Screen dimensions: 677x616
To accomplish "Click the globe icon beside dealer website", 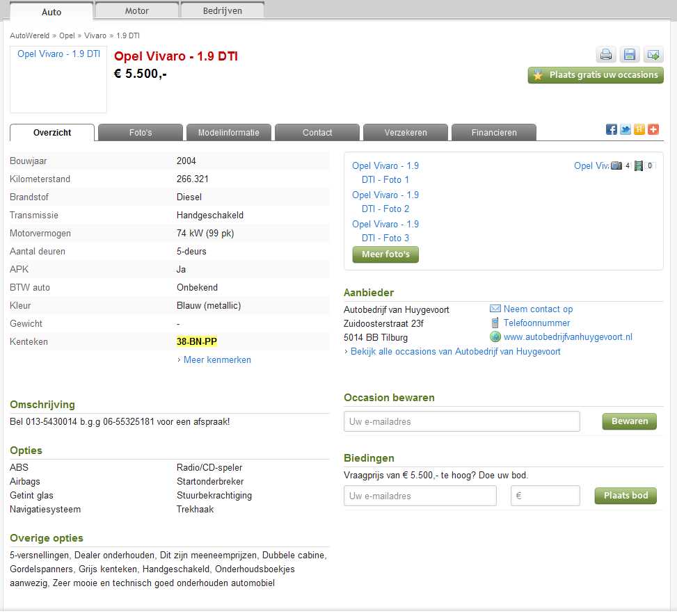I will click(x=495, y=337).
